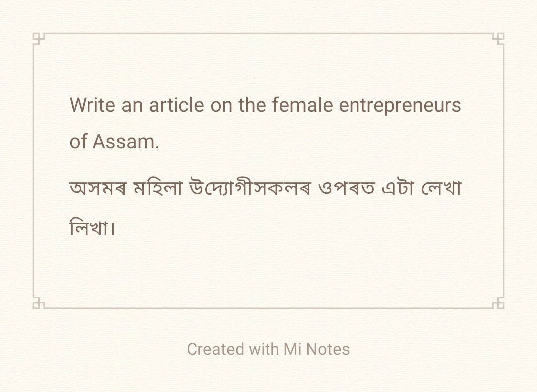Click the word "Assam." on the second line
Screen dimensions: 537x392
[126, 142]
